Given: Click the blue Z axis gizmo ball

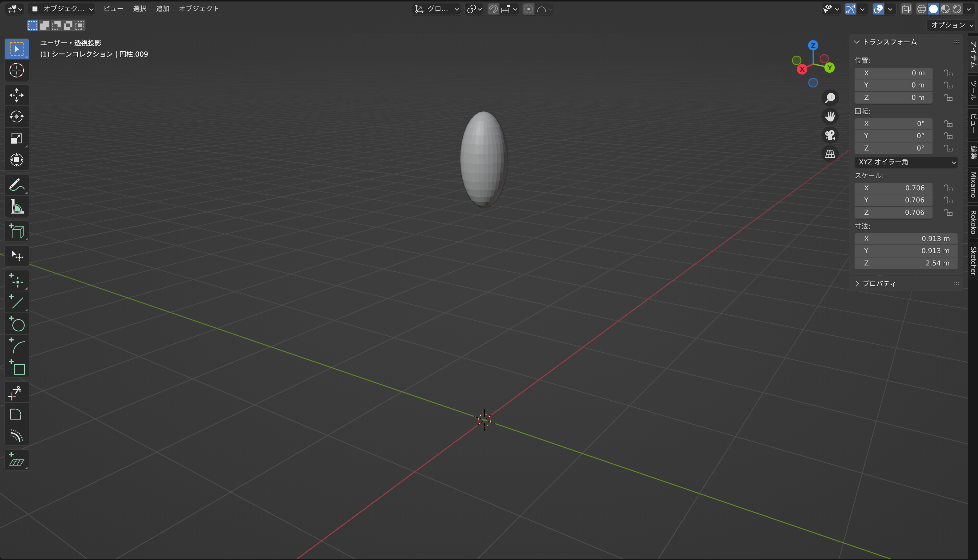Looking at the screenshot, I should pyautogui.click(x=813, y=45).
